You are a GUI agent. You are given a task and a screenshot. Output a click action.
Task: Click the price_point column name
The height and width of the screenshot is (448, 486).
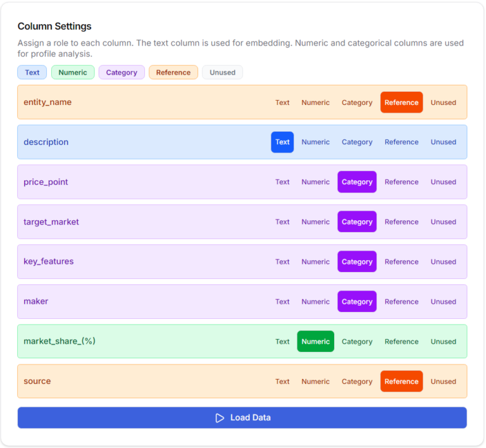pos(46,182)
